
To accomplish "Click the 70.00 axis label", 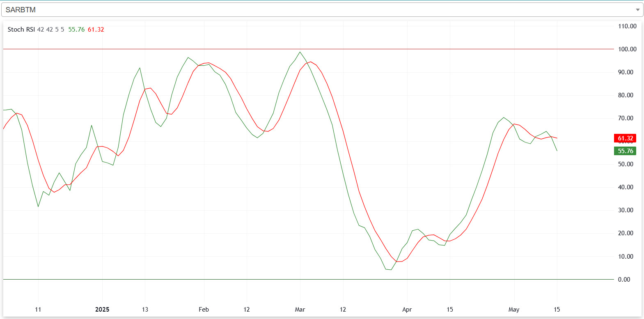I will pos(626,118).
